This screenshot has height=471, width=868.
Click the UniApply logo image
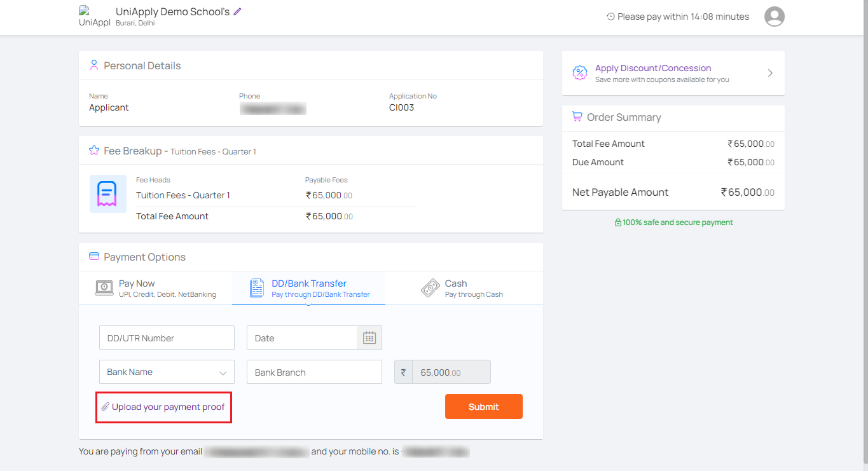(x=93, y=17)
